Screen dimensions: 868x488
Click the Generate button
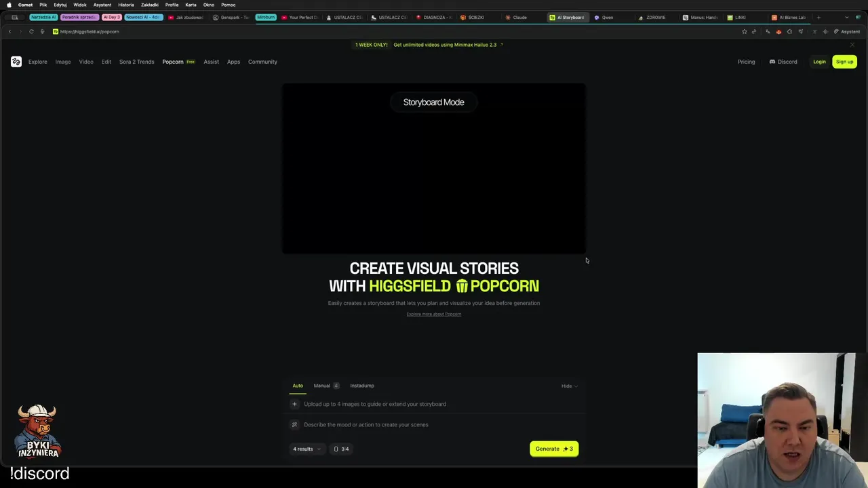click(554, 449)
